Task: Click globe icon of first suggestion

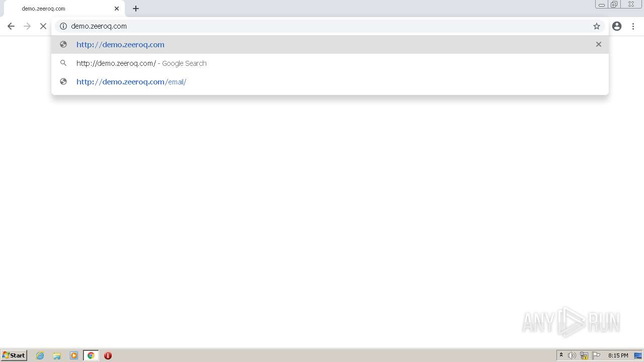Action: [x=63, y=44]
